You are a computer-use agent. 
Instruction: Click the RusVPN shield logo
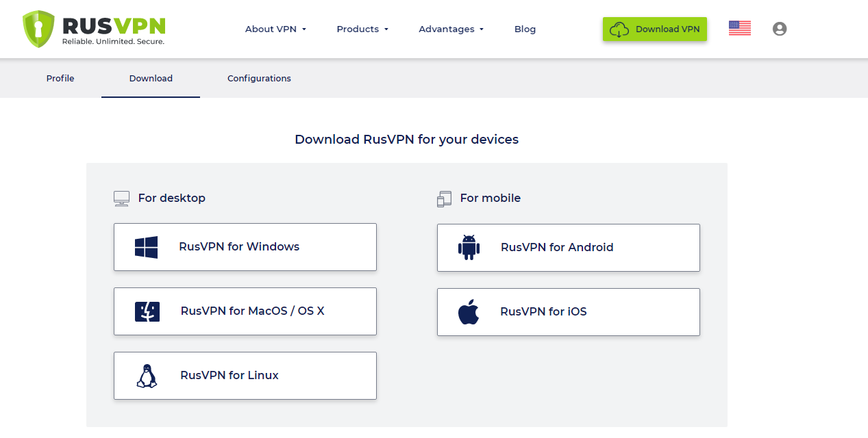(x=39, y=27)
